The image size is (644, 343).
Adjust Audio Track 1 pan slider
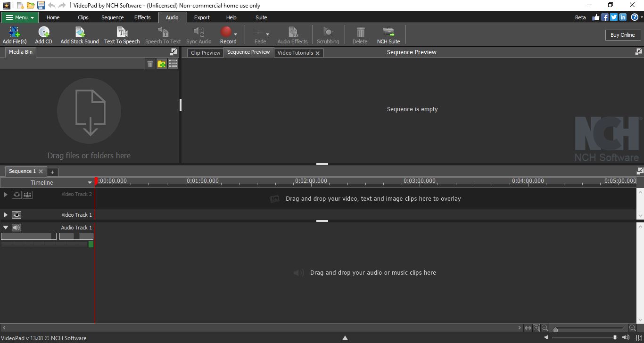[x=76, y=237]
